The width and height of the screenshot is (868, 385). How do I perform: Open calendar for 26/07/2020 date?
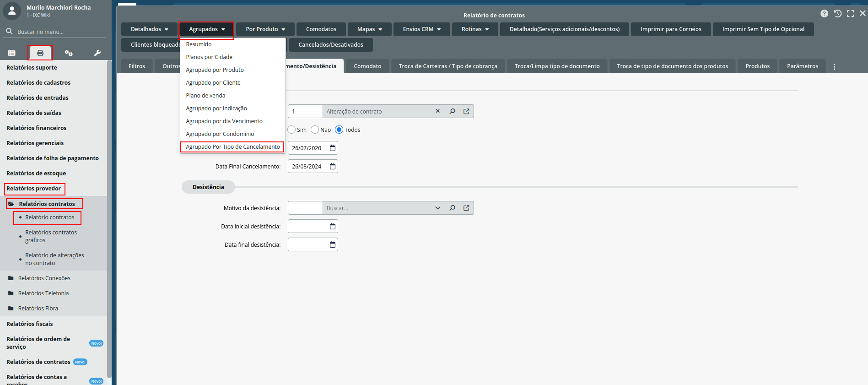click(x=333, y=148)
